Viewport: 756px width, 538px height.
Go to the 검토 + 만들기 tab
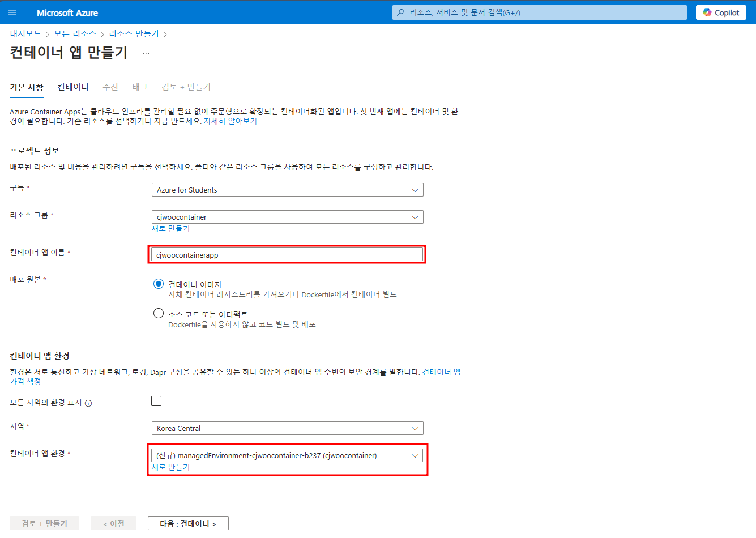[x=186, y=87]
